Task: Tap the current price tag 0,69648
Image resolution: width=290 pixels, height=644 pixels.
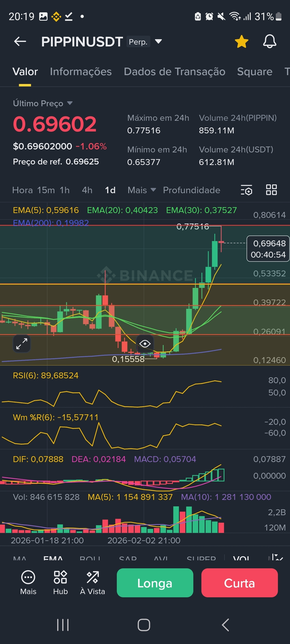Action: pyautogui.click(x=268, y=248)
